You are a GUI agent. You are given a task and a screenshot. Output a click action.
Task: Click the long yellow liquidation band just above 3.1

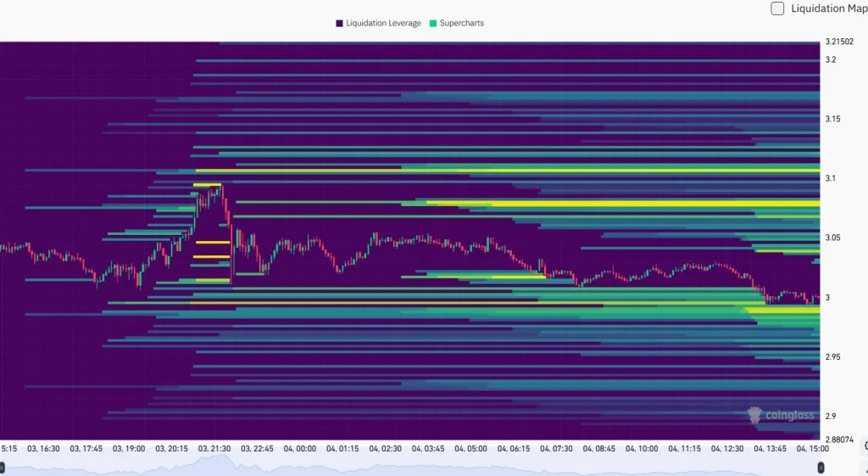[509, 171]
